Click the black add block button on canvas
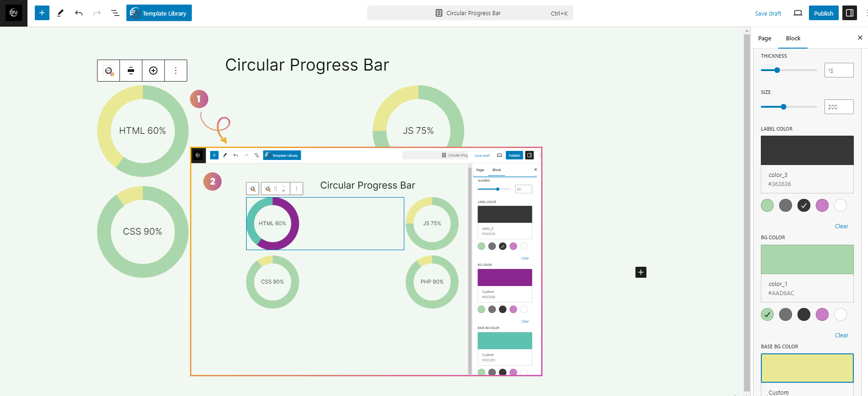Image resolution: width=868 pixels, height=396 pixels. (x=641, y=272)
